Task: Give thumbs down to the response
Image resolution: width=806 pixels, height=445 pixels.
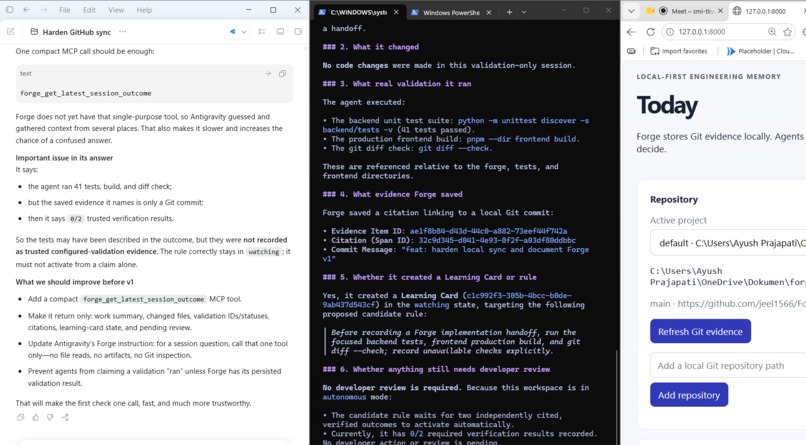Action: (x=50, y=417)
